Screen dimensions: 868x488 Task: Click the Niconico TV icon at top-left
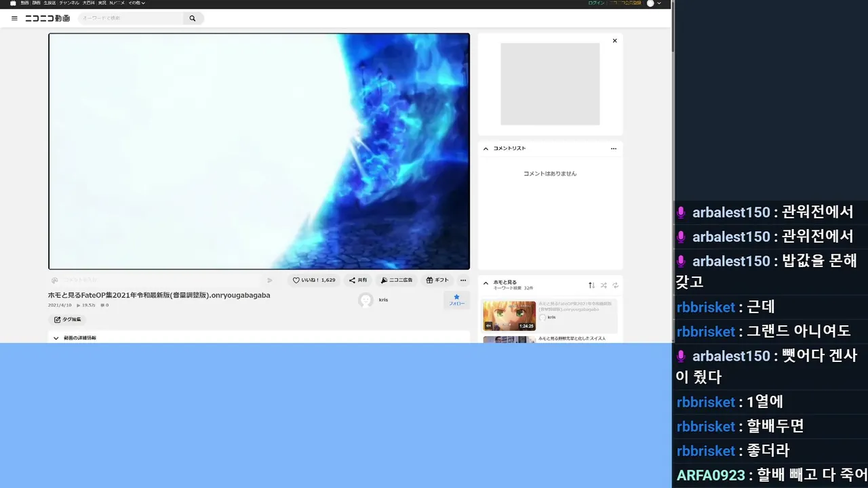13,3
